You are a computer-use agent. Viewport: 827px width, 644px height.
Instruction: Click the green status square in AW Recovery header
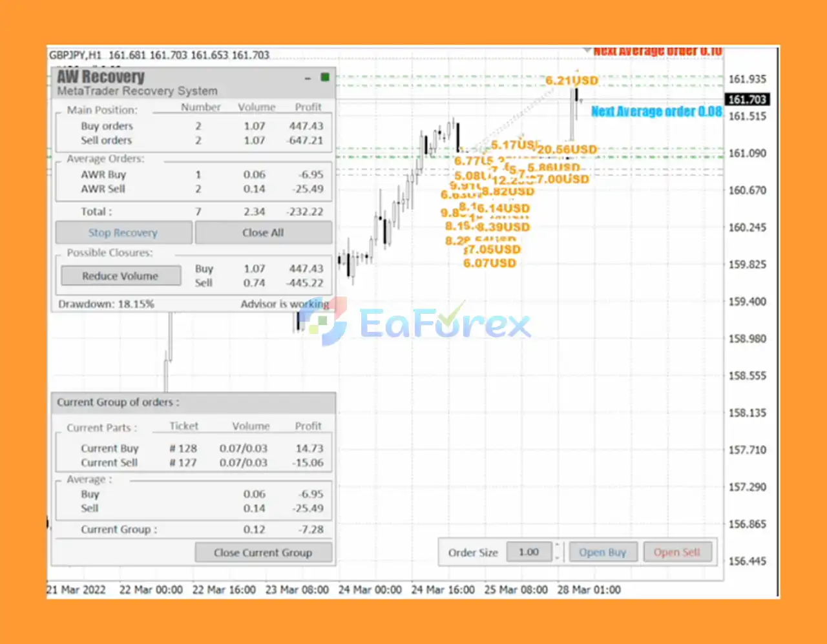[325, 77]
